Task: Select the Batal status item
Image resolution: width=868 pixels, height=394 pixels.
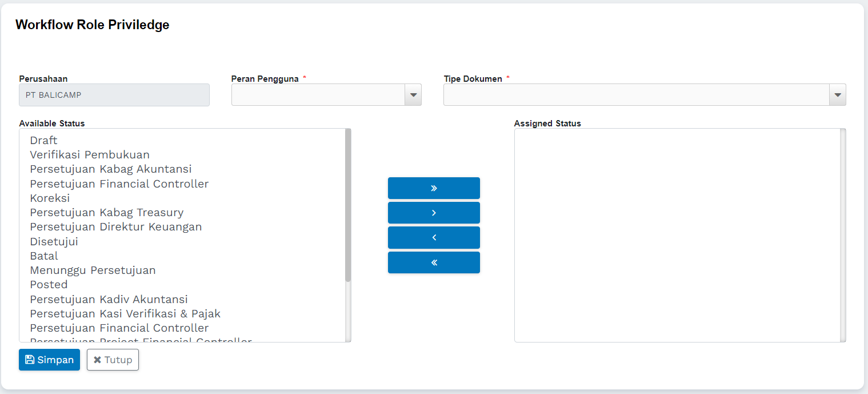Action: (44, 256)
